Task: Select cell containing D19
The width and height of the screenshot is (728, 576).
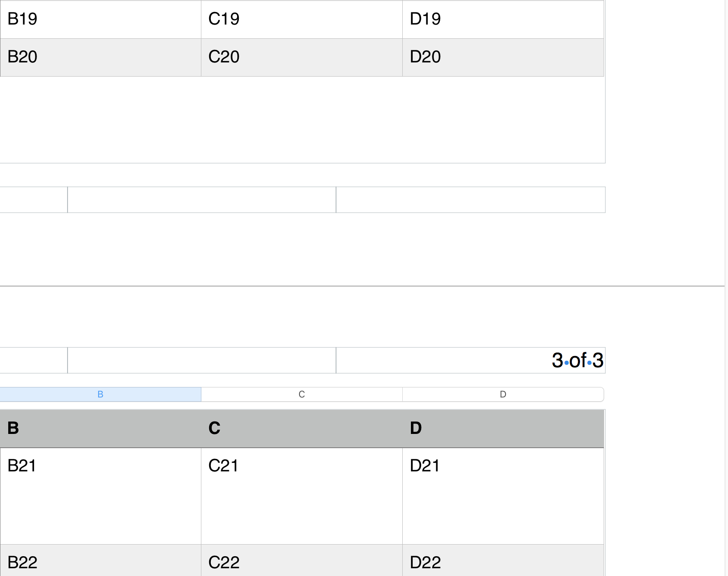Action: point(503,19)
